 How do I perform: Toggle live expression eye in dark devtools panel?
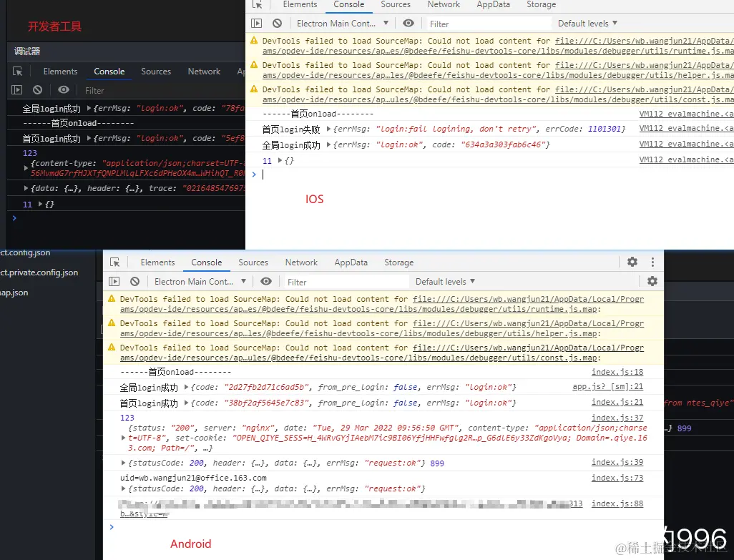(64, 89)
